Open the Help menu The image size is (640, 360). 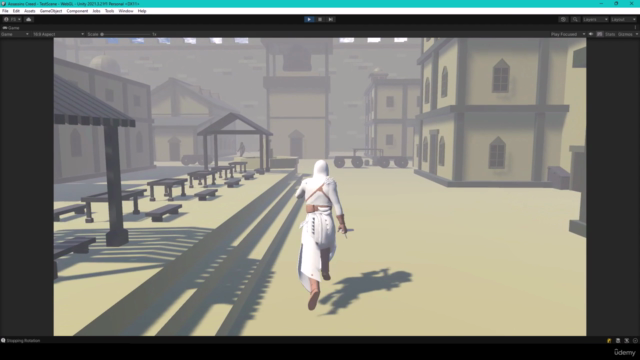142,11
